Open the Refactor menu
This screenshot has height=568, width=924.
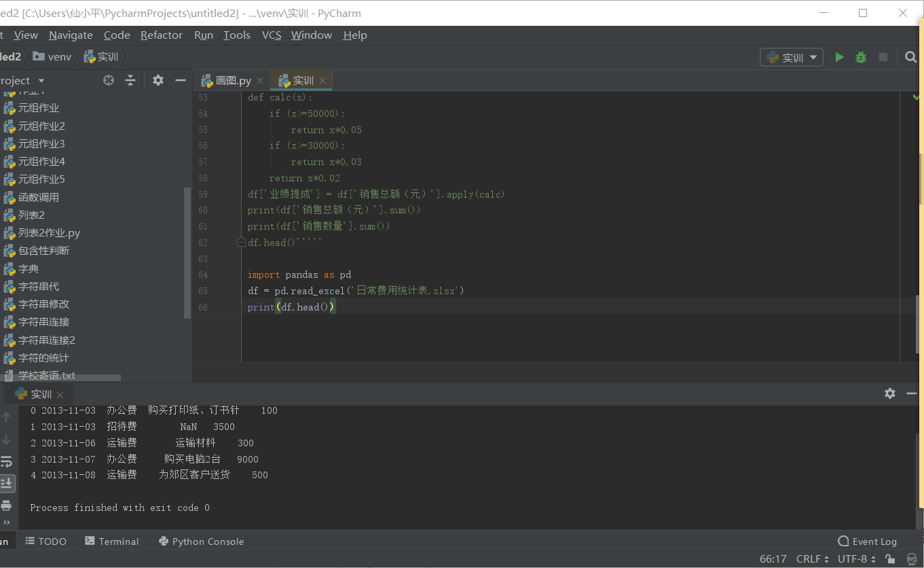[162, 35]
